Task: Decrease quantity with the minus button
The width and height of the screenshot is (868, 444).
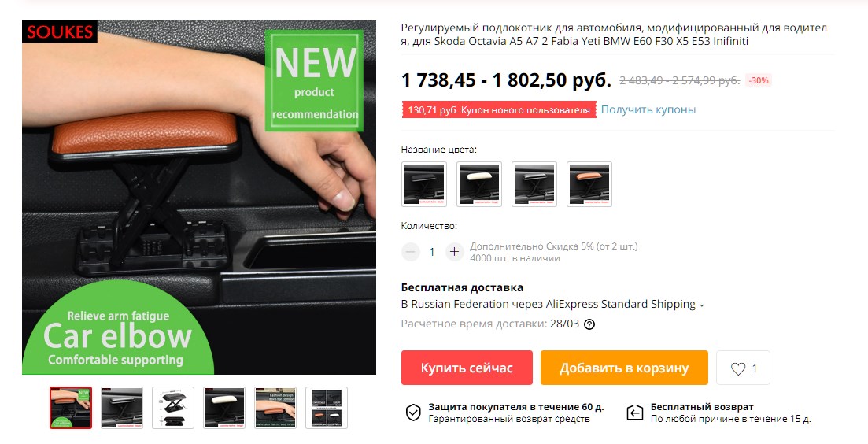Action: point(410,252)
